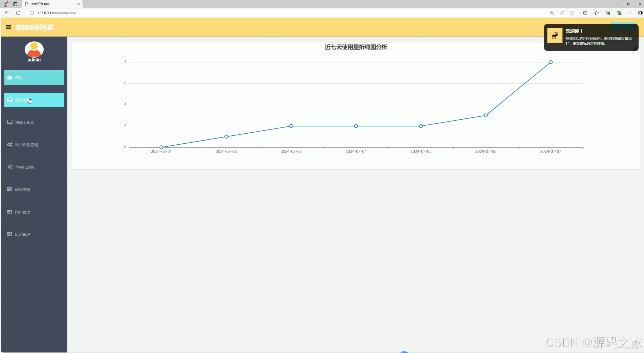Open 修改密码 from the sidebar
Image resolution: width=644 pixels, height=353 pixels.
tap(22, 189)
